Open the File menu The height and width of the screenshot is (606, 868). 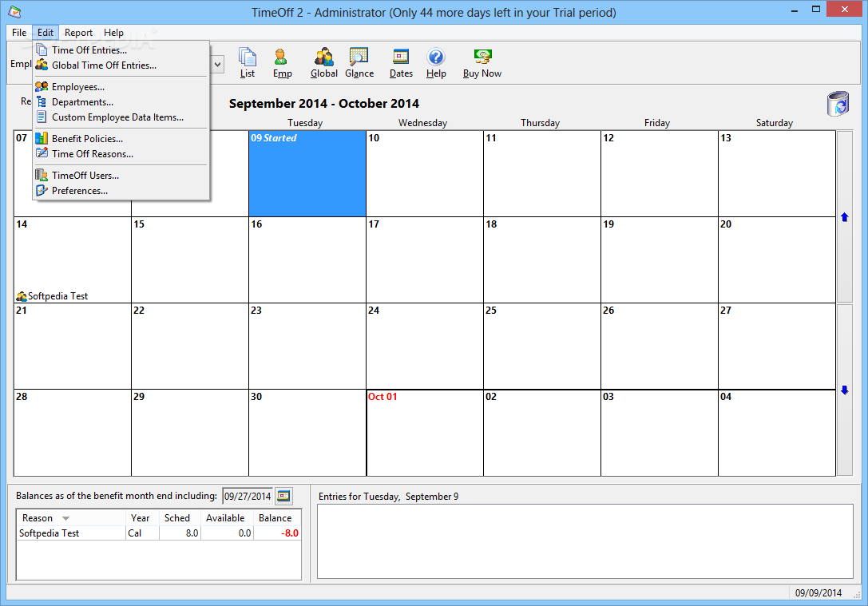pyautogui.click(x=19, y=33)
